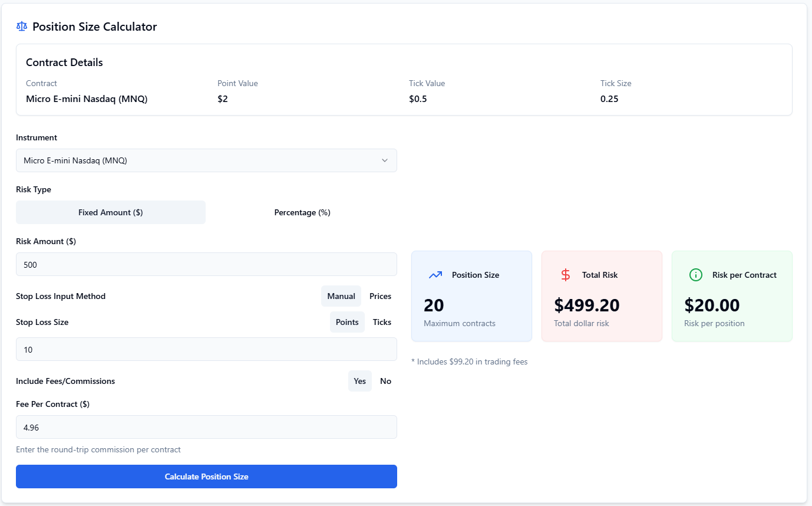Disable fees by selecting No
The width and height of the screenshot is (812, 506).
385,381
